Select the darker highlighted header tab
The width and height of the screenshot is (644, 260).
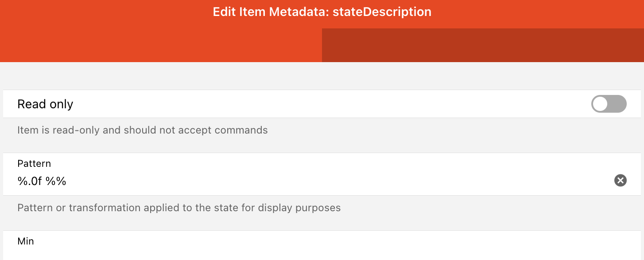(483, 45)
